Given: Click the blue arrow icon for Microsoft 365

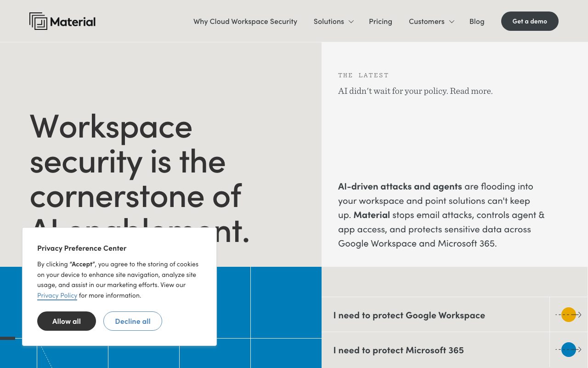Looking at the screenshot, I should (x=569, y=350).
